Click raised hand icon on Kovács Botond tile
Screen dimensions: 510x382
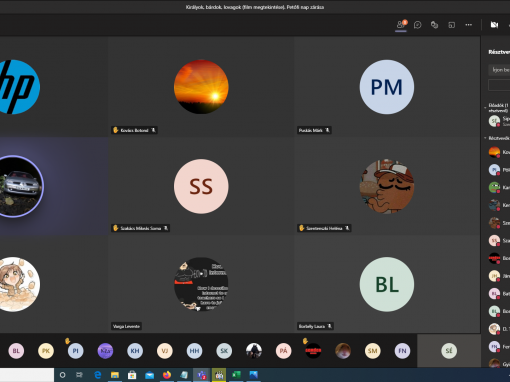116,130
